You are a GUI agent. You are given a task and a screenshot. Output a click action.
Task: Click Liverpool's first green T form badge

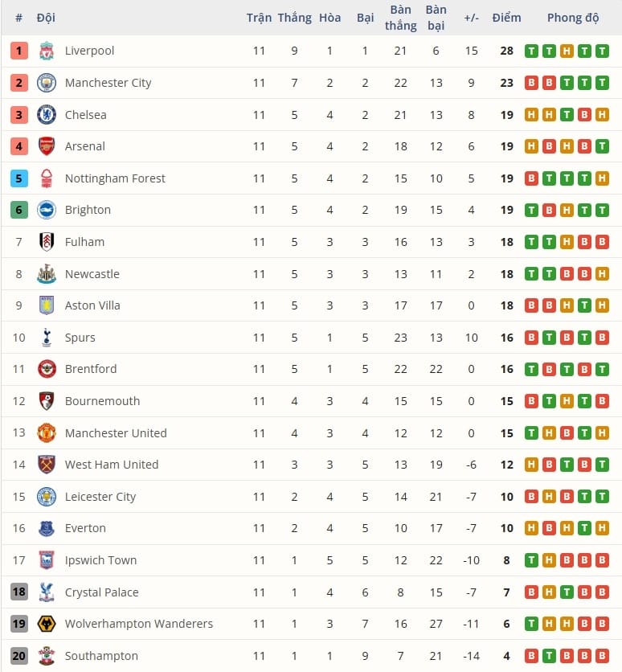(x=531, y=51)
